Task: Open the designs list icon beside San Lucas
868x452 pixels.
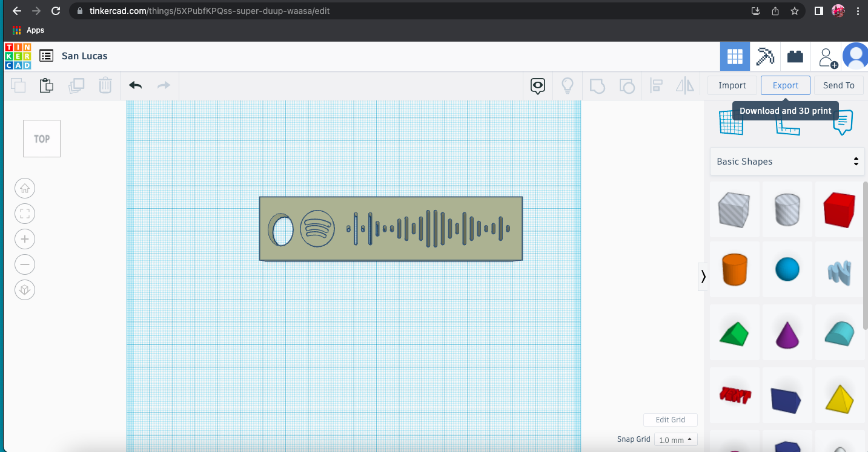Action: (46, 56)
